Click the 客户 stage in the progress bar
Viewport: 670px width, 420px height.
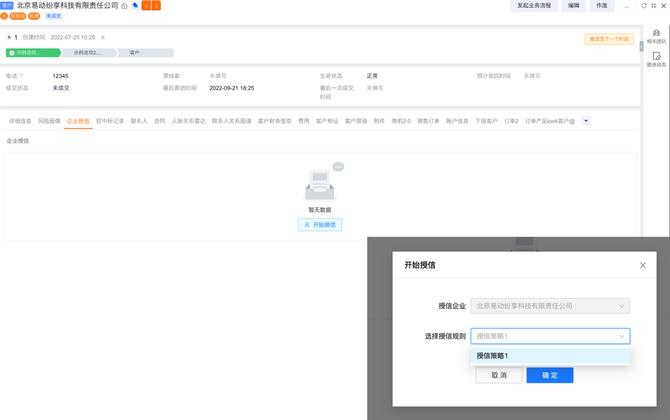pyautogui.click(x=145, y=53)
